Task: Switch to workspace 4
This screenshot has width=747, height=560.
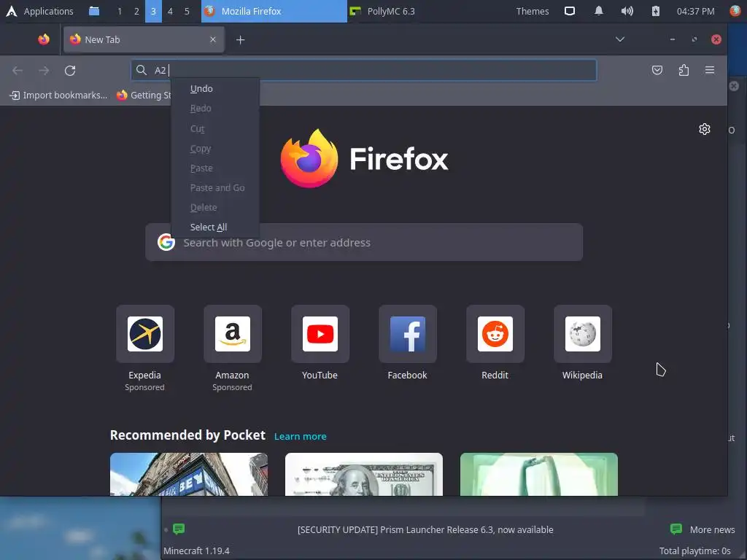Action: tap(170, 11)
